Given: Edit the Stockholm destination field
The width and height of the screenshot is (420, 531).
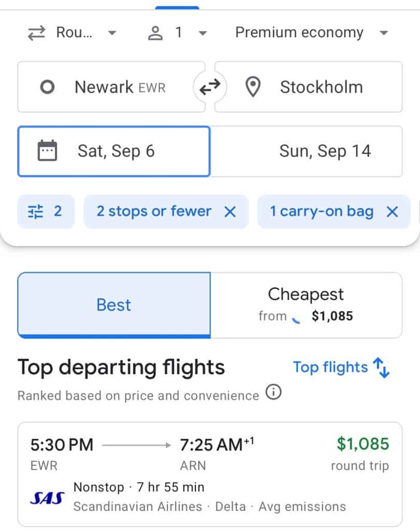Looking at the screenshot, I should pos(321,87).
